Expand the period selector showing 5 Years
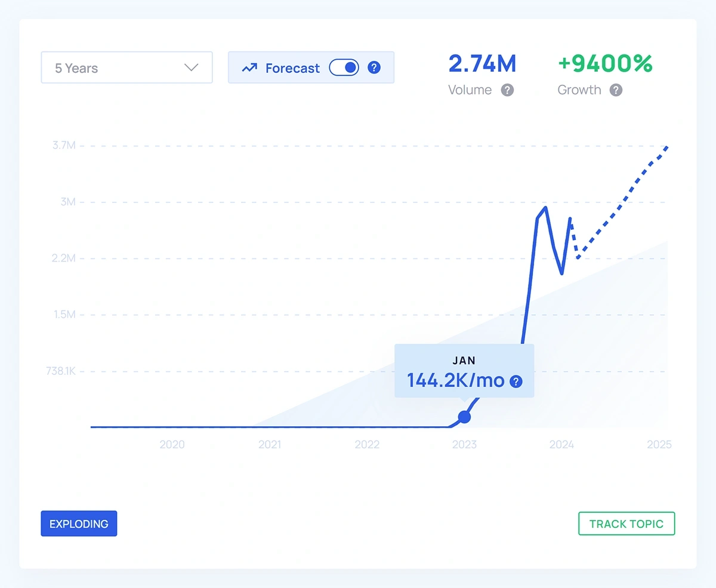The height and width of the screenshot is (588, 716). (126, 67)
